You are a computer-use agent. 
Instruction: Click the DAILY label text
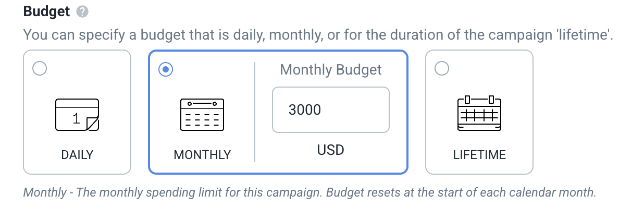click(x=77, y=155)
